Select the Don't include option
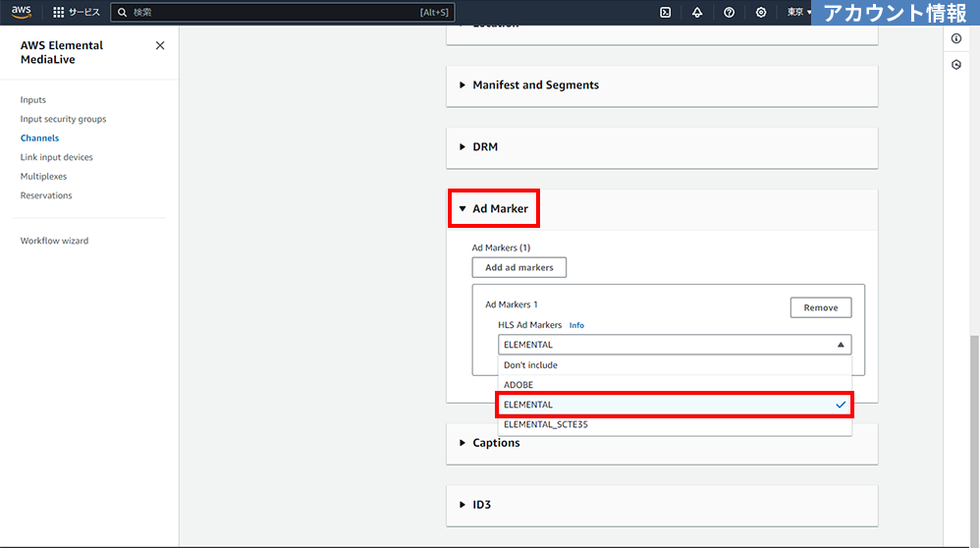This screenshot has height=548, width=980. pyautogui.click(x=675, y=365)
